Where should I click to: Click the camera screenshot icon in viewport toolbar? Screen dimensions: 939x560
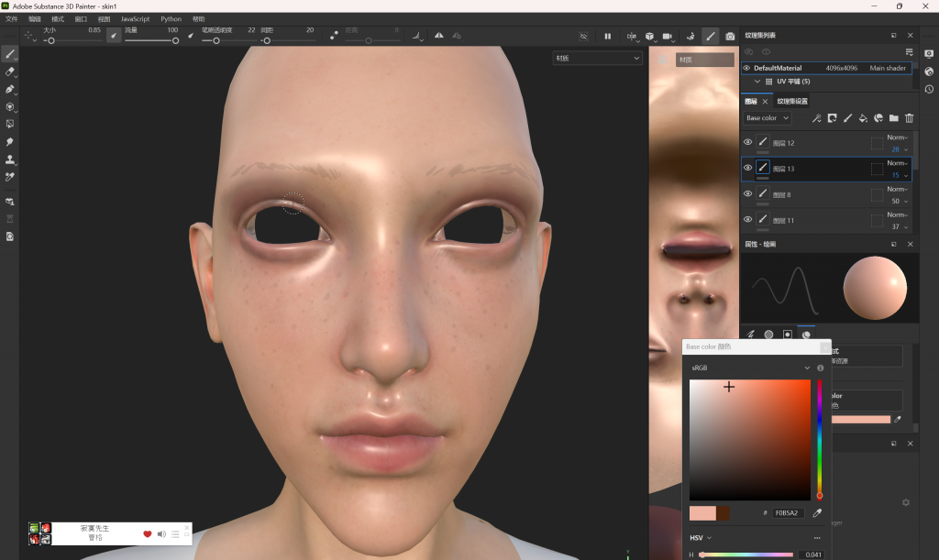[x=730, y=36]
